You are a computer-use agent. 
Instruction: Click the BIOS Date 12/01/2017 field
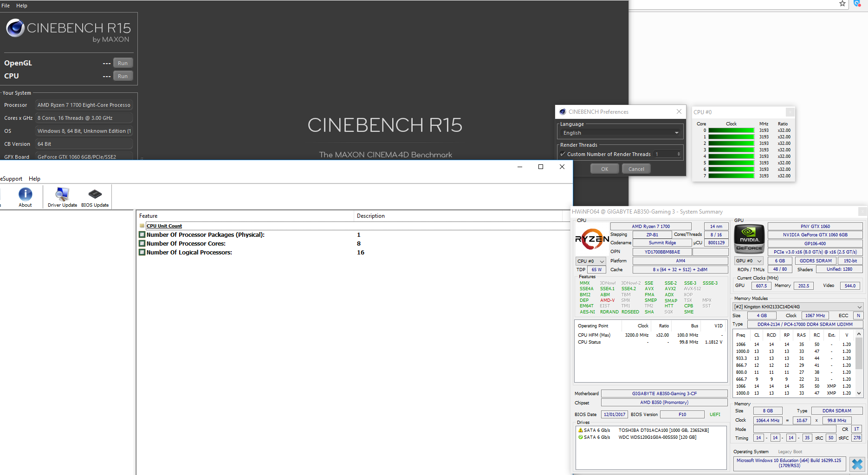(615, 415)
